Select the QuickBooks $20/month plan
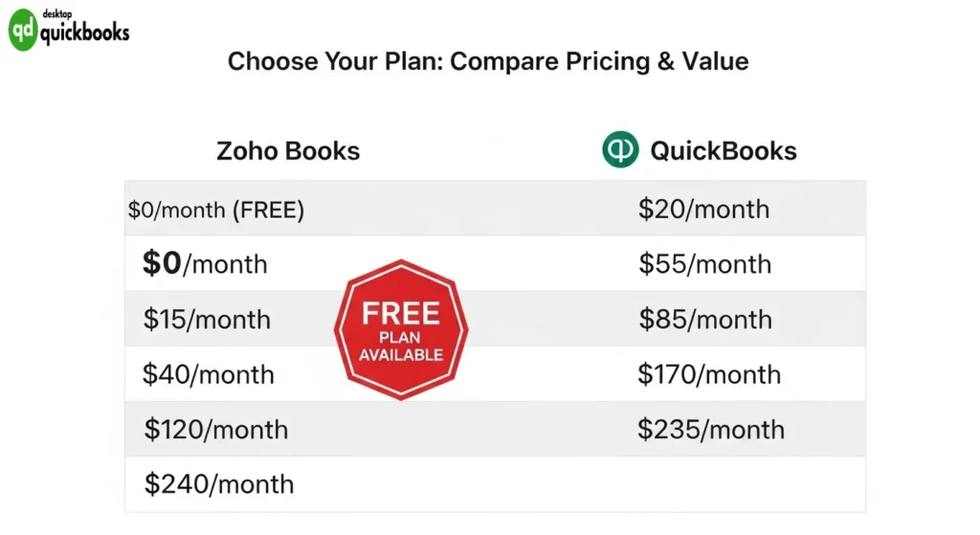980x535 pixels. pyautogui.click(x=703, y=209)
